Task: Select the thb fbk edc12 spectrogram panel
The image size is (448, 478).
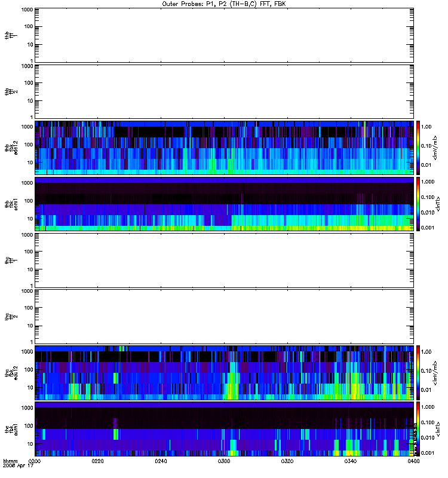Action: coord(225,148)
